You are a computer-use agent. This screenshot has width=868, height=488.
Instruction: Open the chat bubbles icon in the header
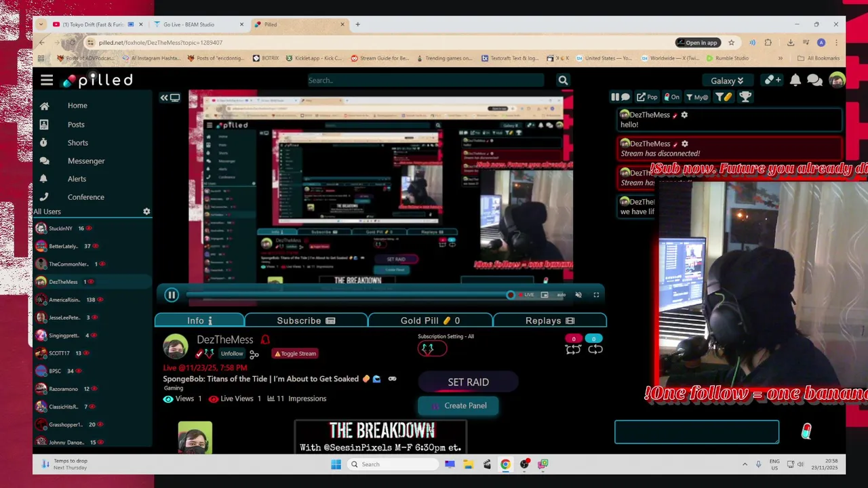click(815, 80)
